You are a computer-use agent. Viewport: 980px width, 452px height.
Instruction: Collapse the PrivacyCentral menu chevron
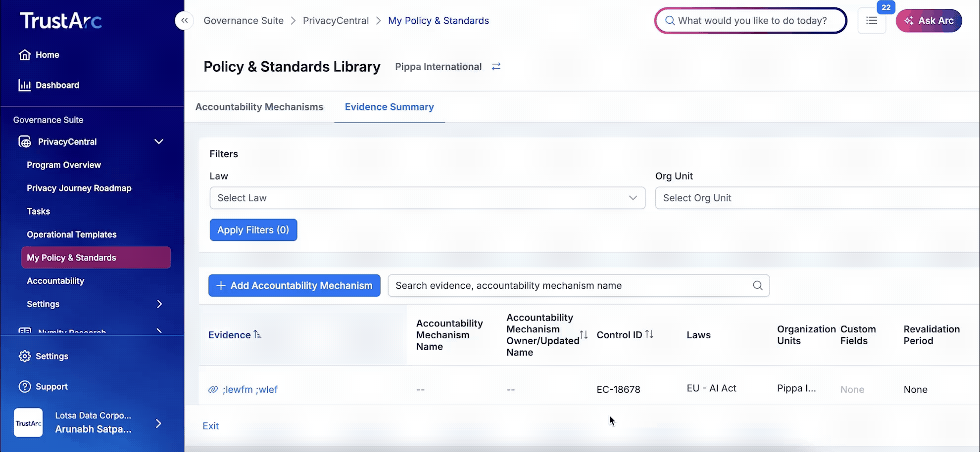pos(159,142)
